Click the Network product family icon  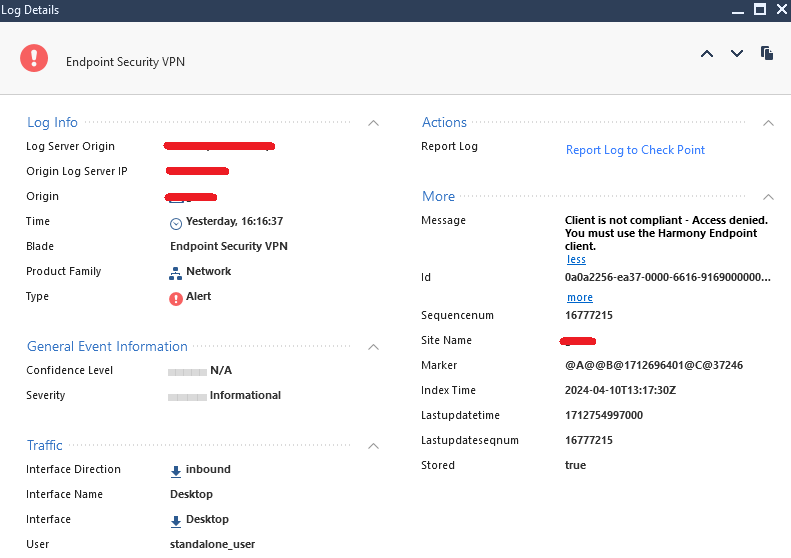(176, 272)
